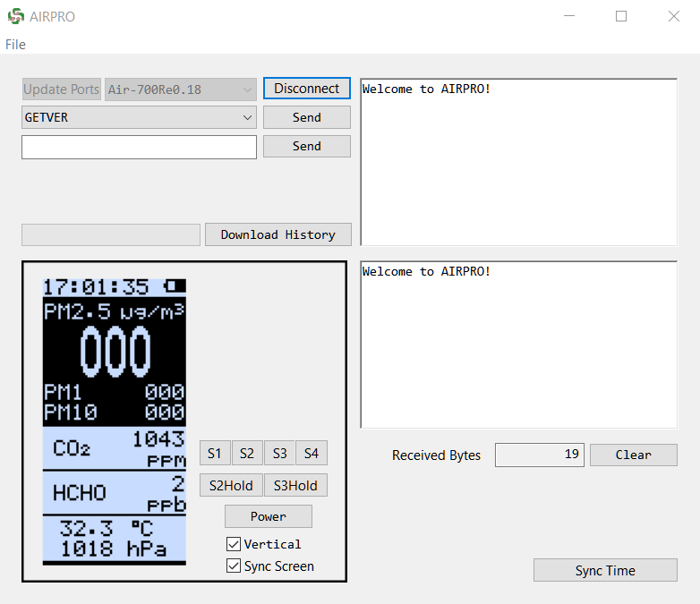Click the large PM2.5 000 reading
This screenshot has width=700, height=604.
pyautogui.click(x=115, y=352)
